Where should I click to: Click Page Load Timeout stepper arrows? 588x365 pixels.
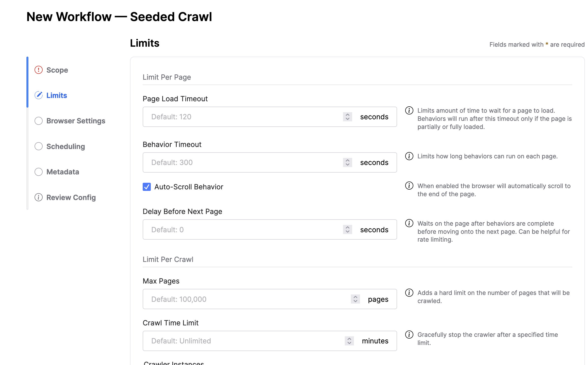[347, 117]
